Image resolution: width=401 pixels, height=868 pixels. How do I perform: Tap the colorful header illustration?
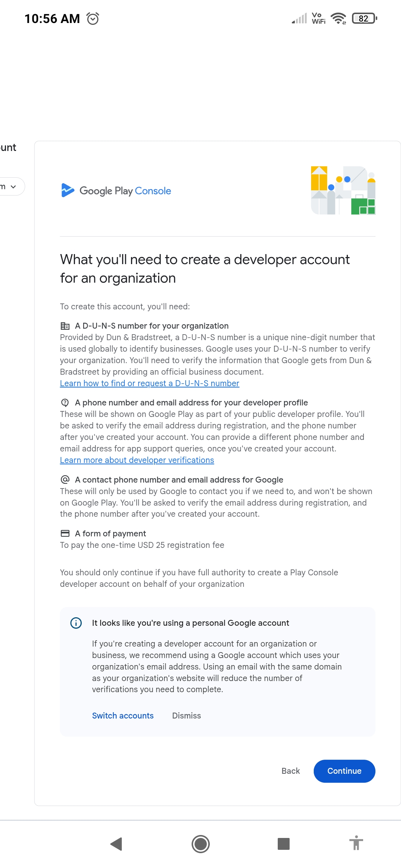click(x=343, y=190)
